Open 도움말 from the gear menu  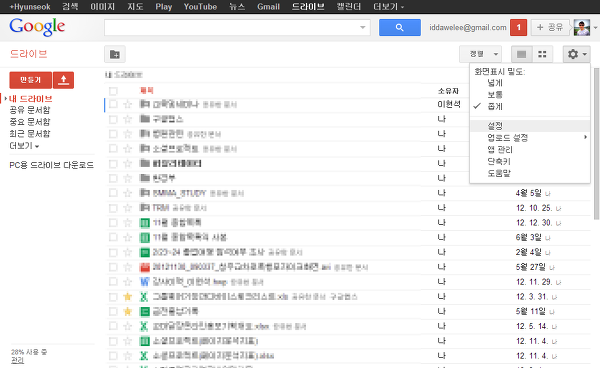(499, 173)
